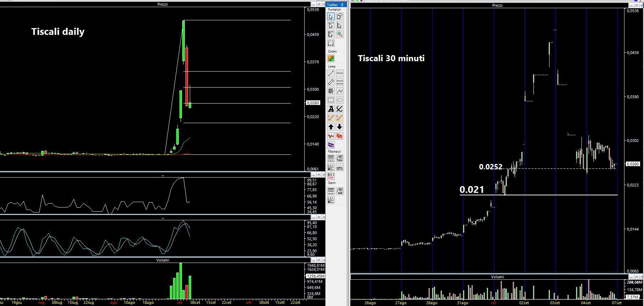
Task: Select the pointer with info balloon tool
Action: 340,17
